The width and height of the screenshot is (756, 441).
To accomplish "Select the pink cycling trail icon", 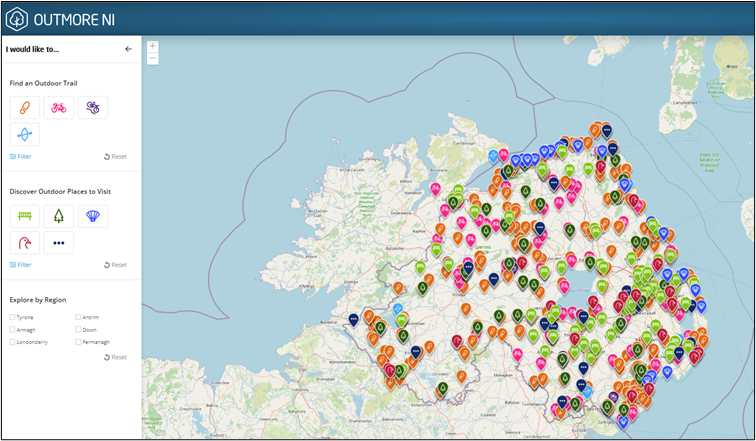I will click(59, 107).
